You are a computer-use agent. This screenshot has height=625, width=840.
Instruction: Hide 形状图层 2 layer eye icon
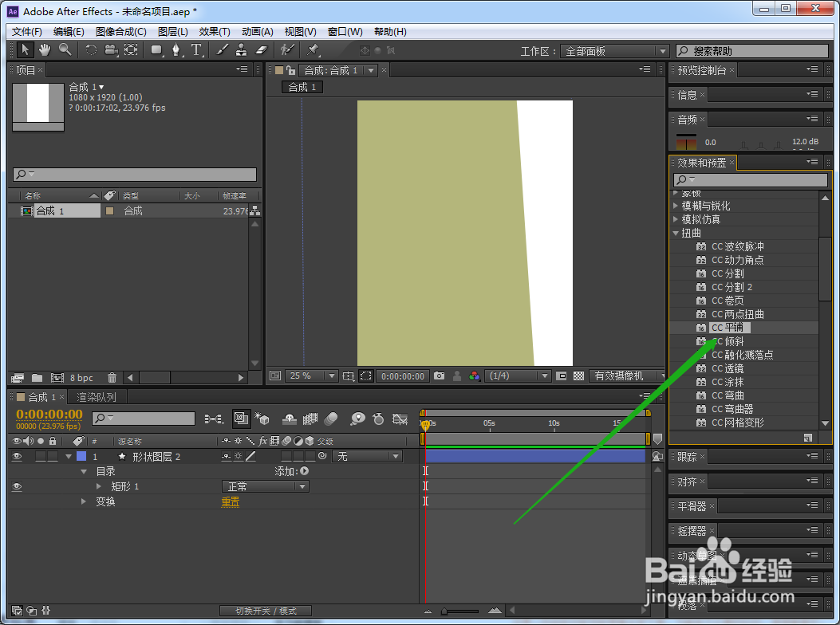click(17, 456)
